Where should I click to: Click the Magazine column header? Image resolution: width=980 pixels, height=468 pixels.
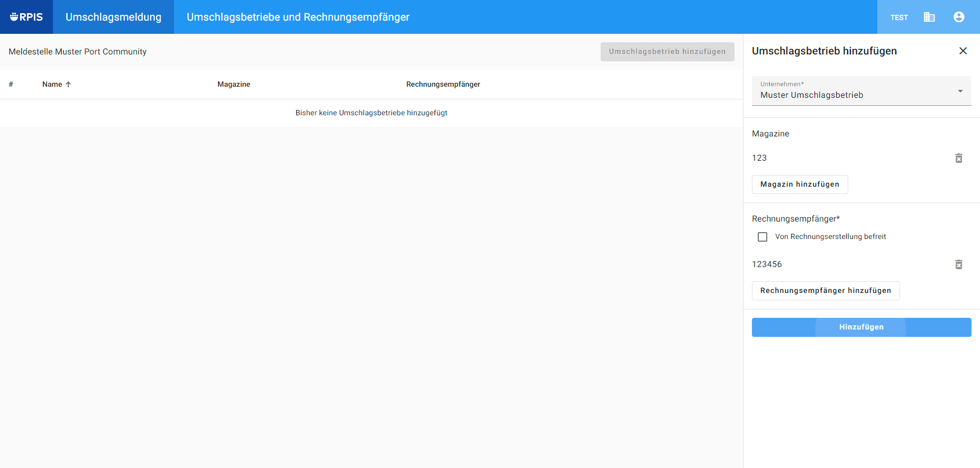pos(234,84)
